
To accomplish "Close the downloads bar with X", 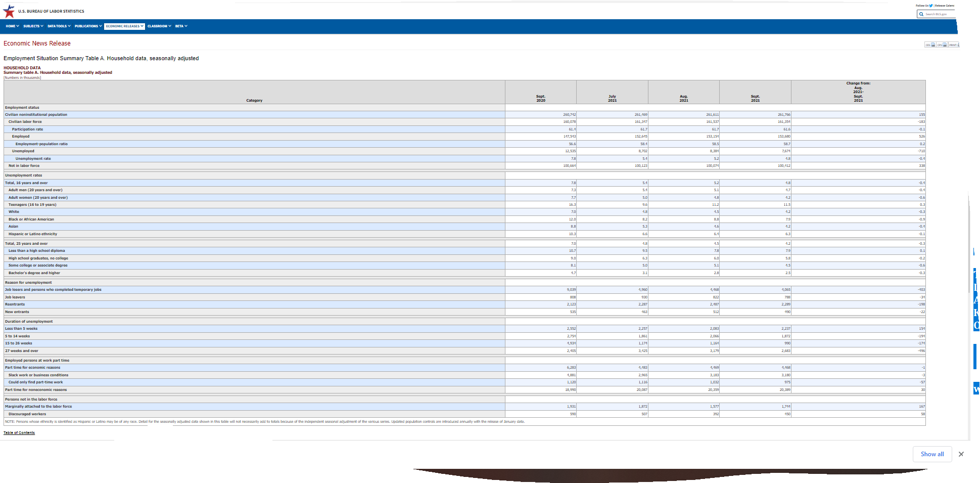I will point(961,454).
